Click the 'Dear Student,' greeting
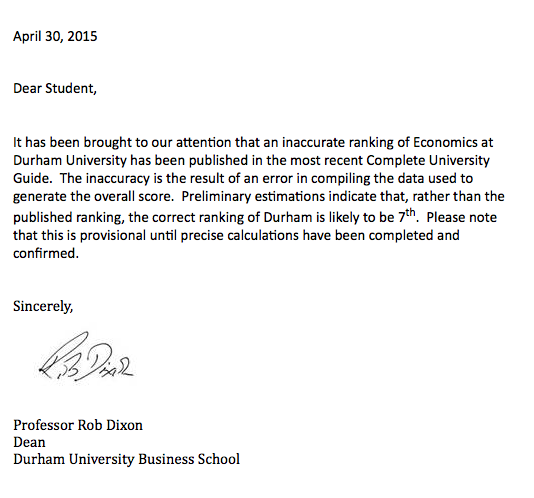This screenshot has height=498, width=534. [55, 89]
